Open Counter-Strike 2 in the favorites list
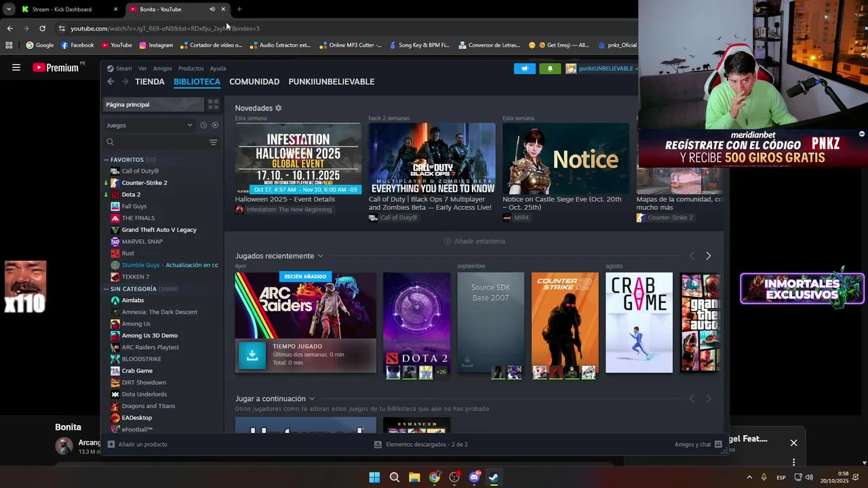The height and width of the screenshot is (488, 868). (144, 183)
